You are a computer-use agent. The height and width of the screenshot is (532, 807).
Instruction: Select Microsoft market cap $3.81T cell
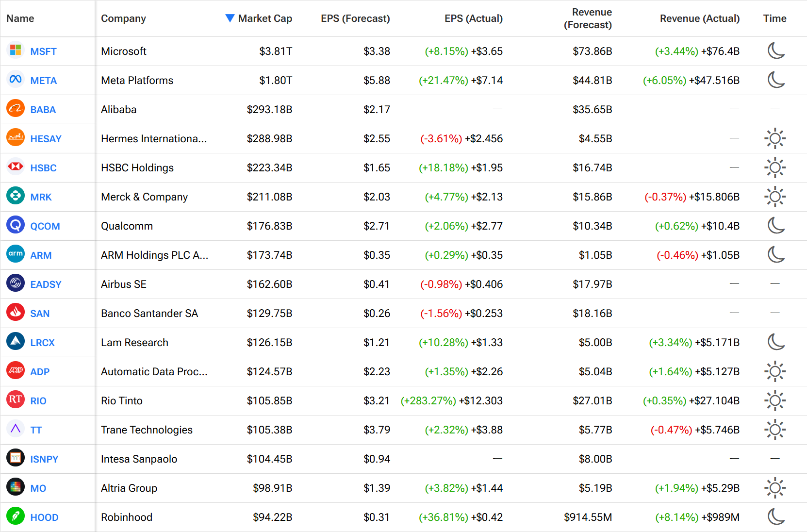tap(276, 51)
